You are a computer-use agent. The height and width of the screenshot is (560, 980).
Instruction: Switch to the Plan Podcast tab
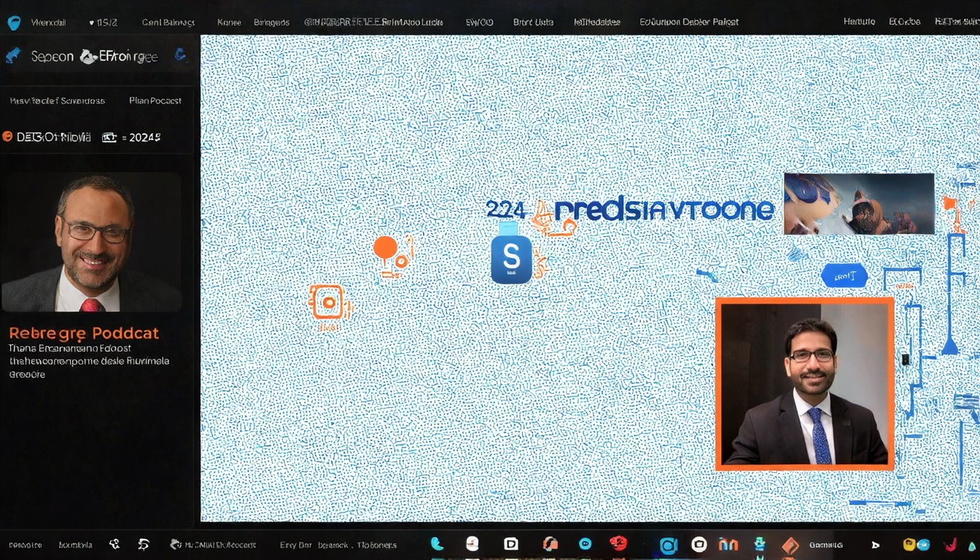(x=155, y=101)
